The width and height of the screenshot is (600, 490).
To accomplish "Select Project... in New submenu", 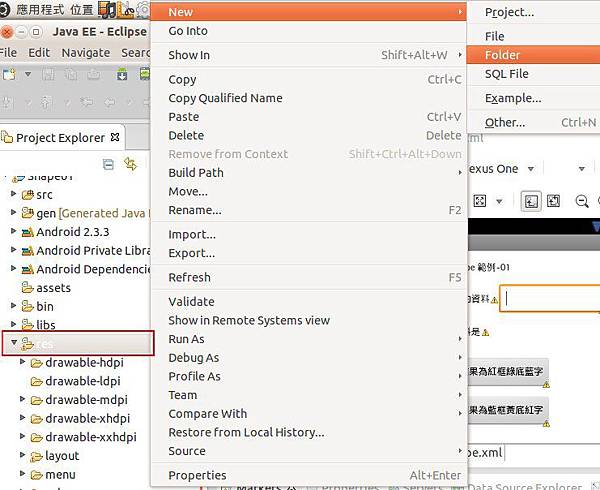I will (533, 12).
